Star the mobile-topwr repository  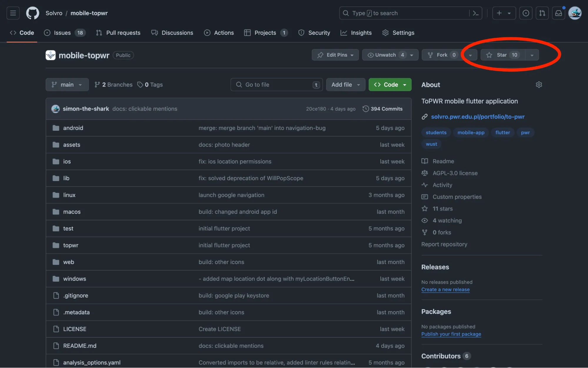coord(502,55)
